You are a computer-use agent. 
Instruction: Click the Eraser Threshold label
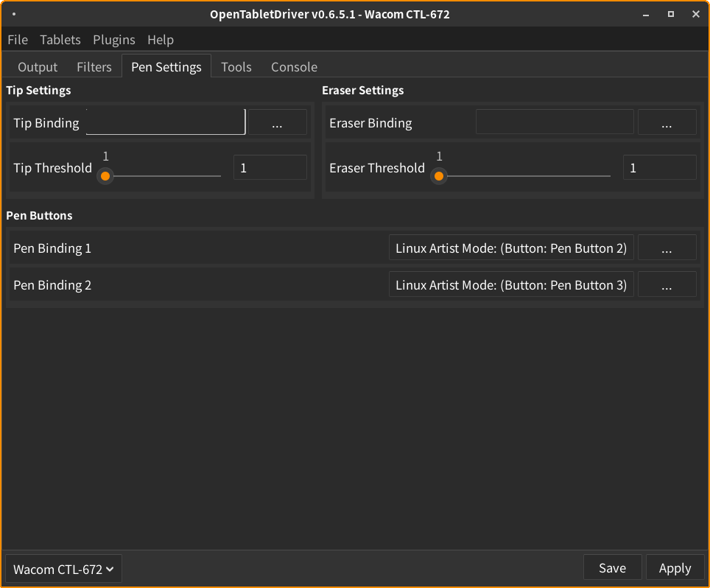(377, 168)
